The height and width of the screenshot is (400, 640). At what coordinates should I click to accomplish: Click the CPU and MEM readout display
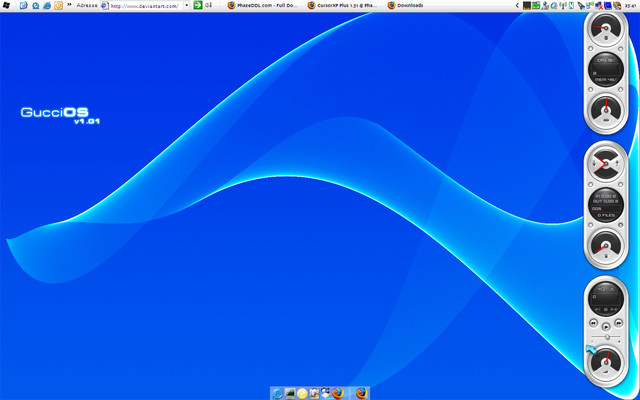tap(606, 69)
